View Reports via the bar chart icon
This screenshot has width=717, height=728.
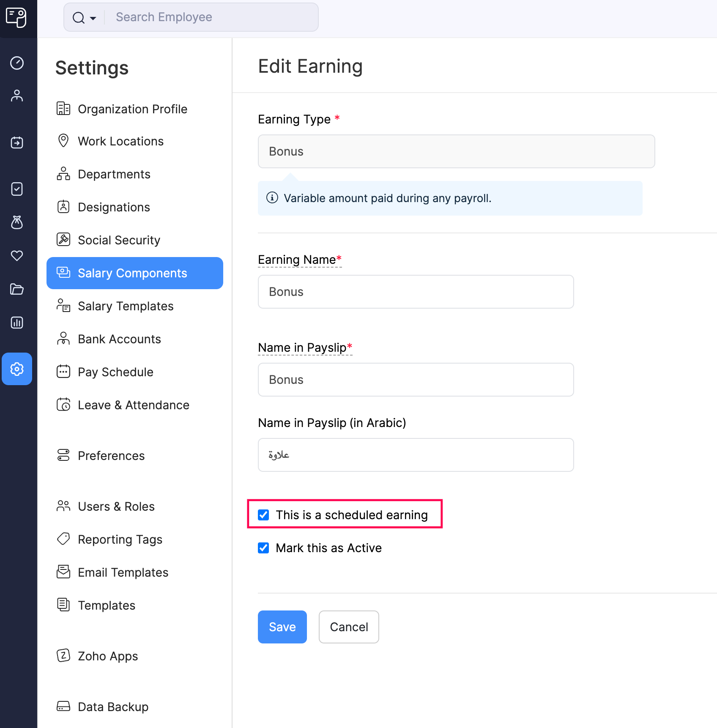[x=17, y=323]
